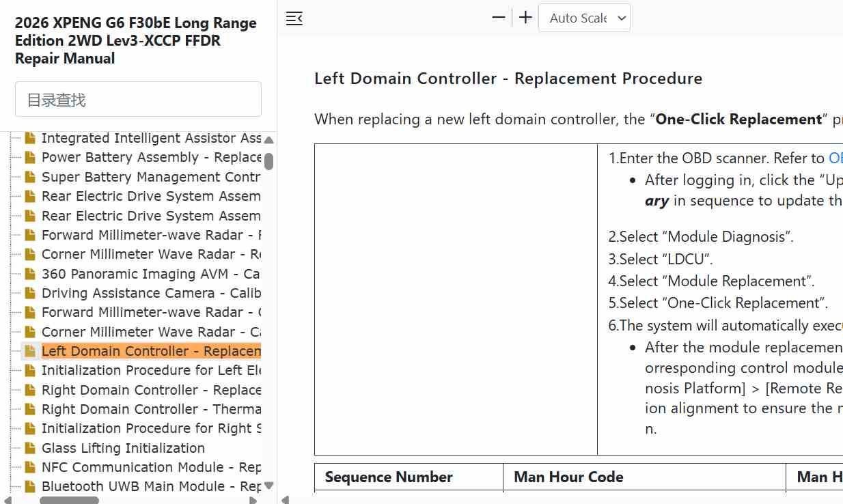Open Glass Lifting Initialization entry
The width and height of the screenshot is (843, 504).
pyautogui.click(x=123, y=448)
